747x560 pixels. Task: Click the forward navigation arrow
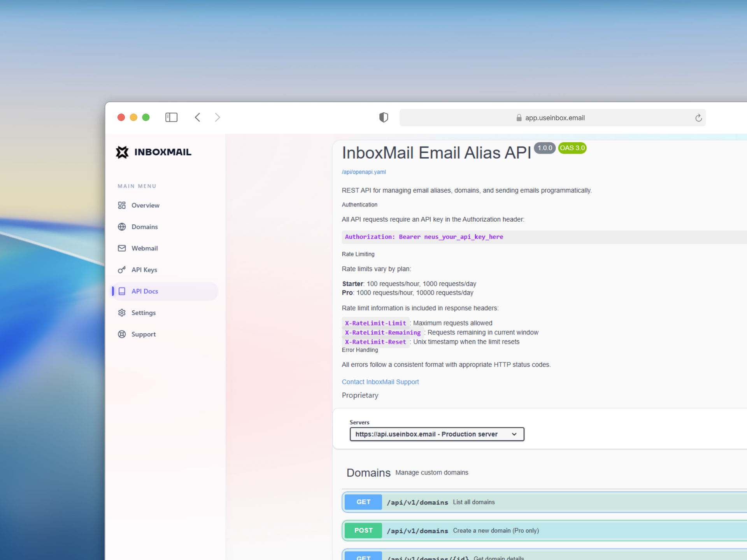tap(217, 117)
